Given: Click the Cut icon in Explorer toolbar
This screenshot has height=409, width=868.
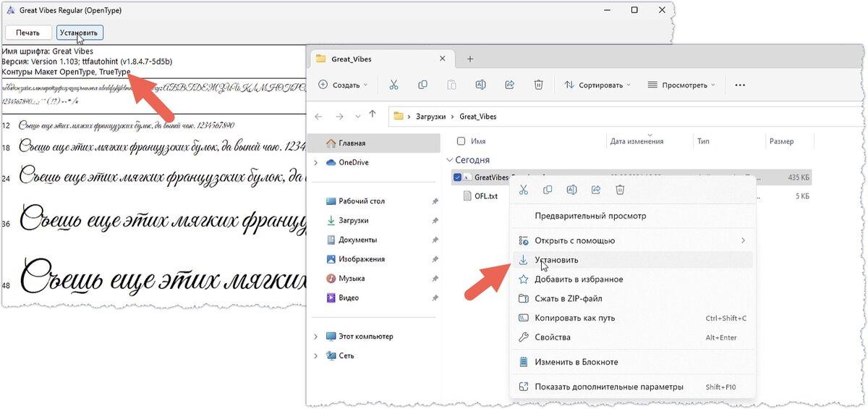Looking at the screenshot, I should coord(393,85).
